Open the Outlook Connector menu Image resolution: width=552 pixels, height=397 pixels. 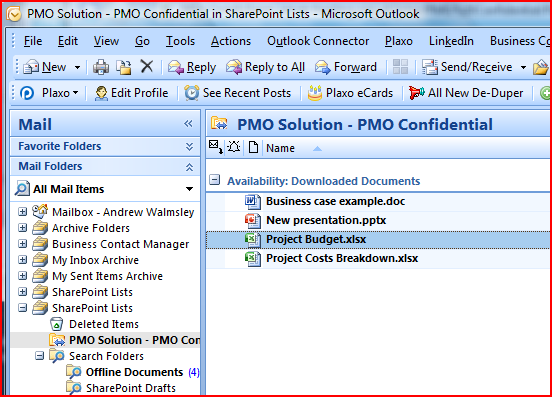click(318, 41)
